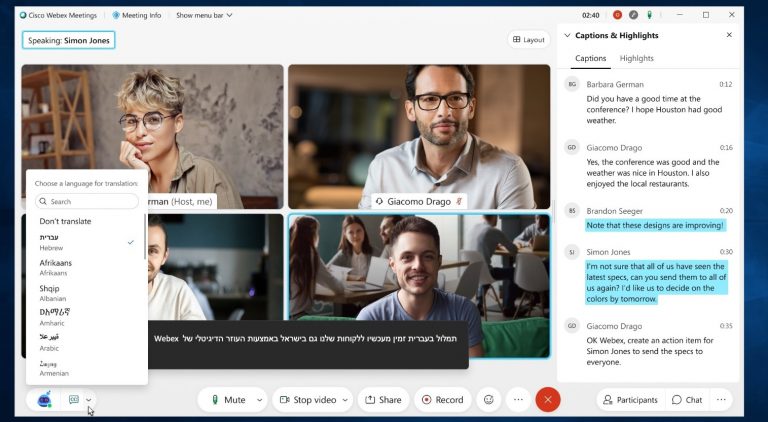Click the language list scrollbar
Screen dimensions: 768x422
144,237
